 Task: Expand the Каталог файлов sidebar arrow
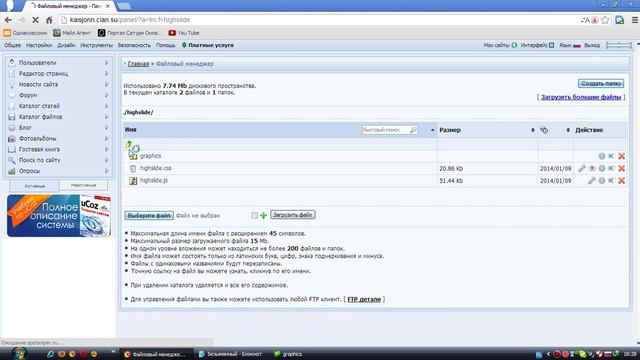[107, 117]
